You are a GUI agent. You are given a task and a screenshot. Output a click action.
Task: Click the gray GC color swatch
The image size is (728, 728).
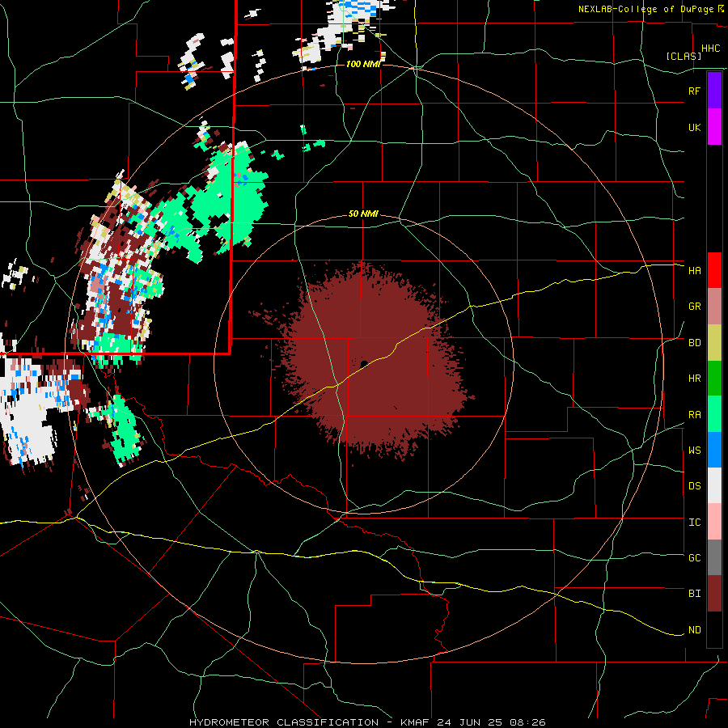coord(714,557)
